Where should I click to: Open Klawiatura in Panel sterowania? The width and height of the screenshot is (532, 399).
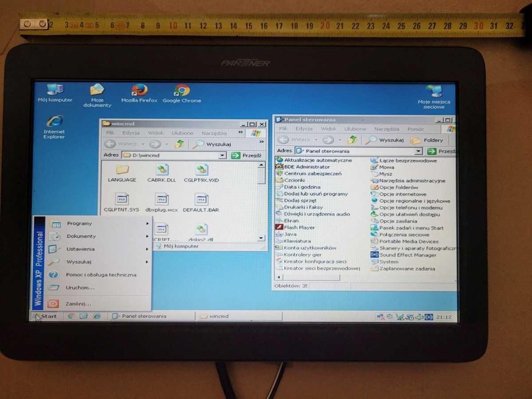pyautogui.click(x=293, y=241)
